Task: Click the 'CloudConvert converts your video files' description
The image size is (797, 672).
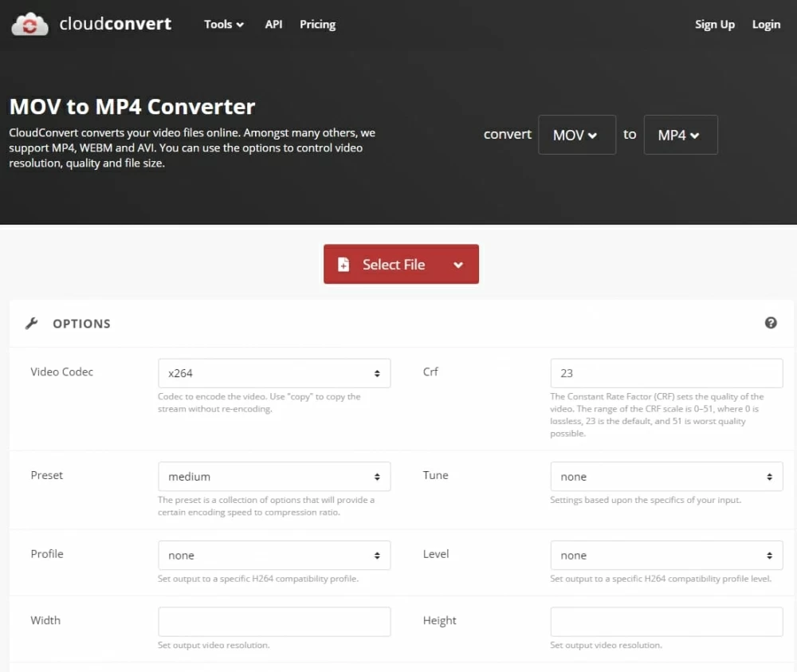Action: (192, 148)
